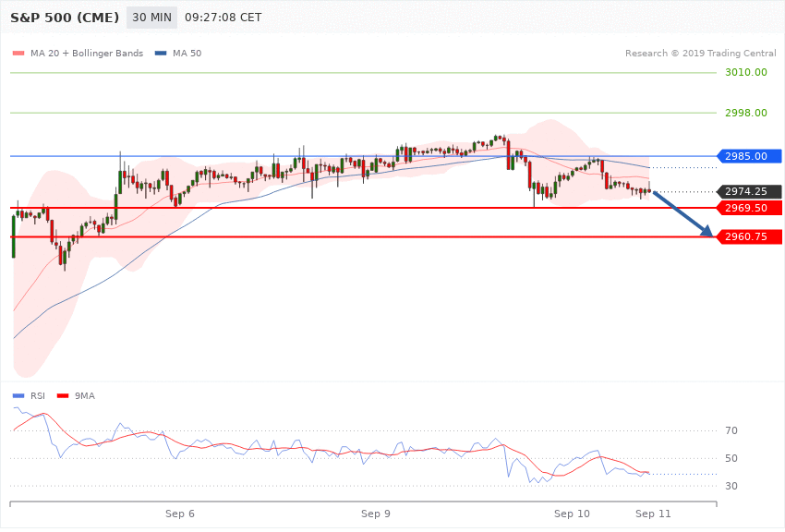Click the 09:27:08 CET timestamp
Viewport: 785px width, 532px height.
click(x=223, y=18)
